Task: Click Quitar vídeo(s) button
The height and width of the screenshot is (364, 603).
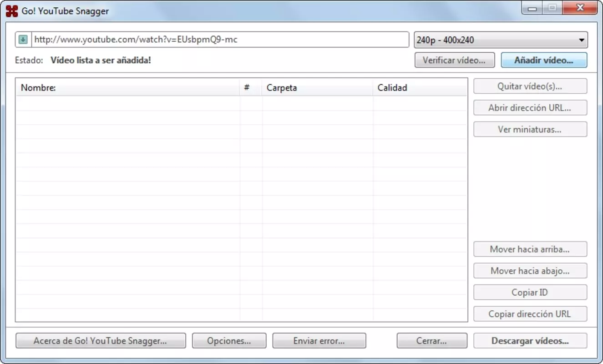Action: [530, 86]
